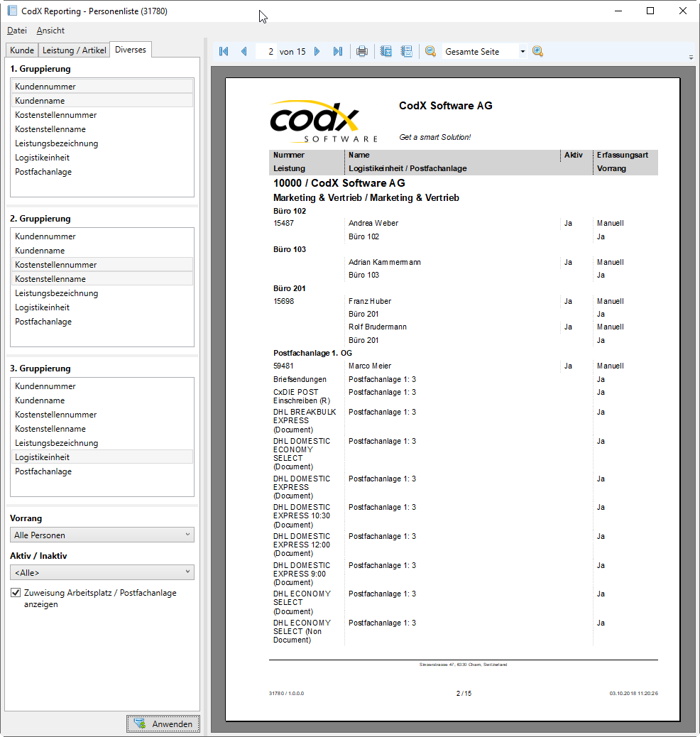
Task: Select Kundennummer in 3. Gruppierung
Action: point(102,386)
